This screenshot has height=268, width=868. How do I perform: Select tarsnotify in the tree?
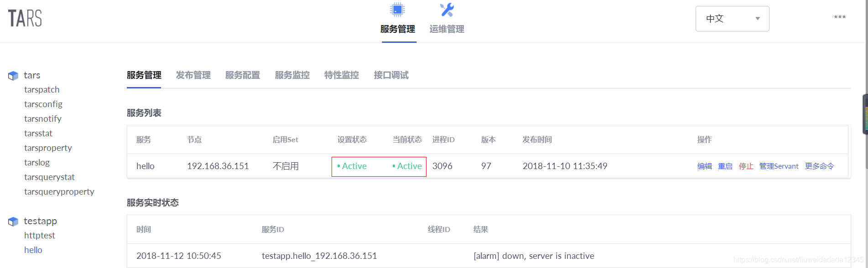[43, 119]
